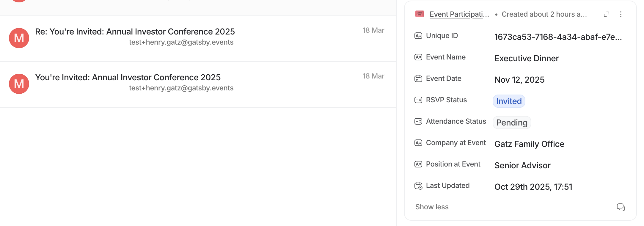Click the text icon beside Company at Event

[418, 142]
